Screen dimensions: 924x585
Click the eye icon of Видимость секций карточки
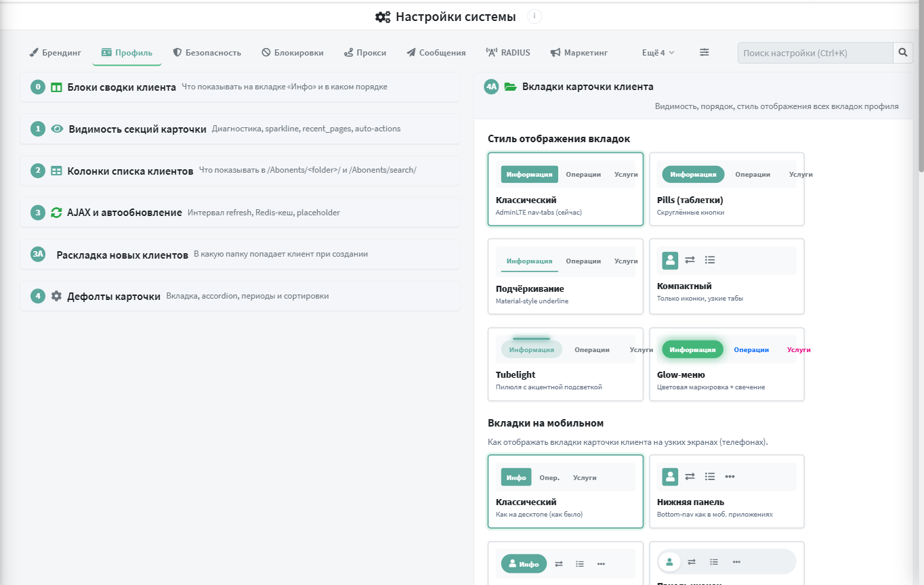(57, 129)
